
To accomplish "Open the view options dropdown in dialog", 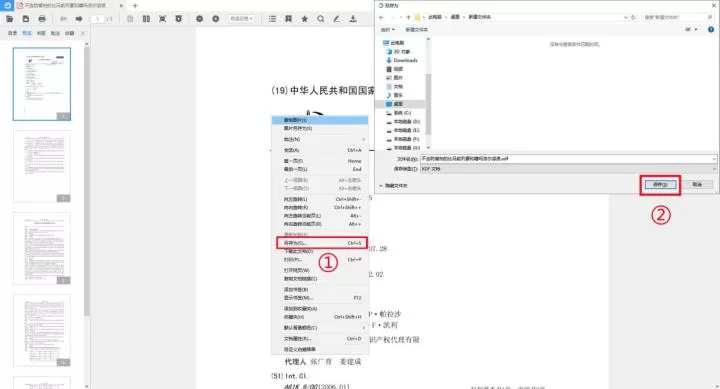I will point(692,29).
